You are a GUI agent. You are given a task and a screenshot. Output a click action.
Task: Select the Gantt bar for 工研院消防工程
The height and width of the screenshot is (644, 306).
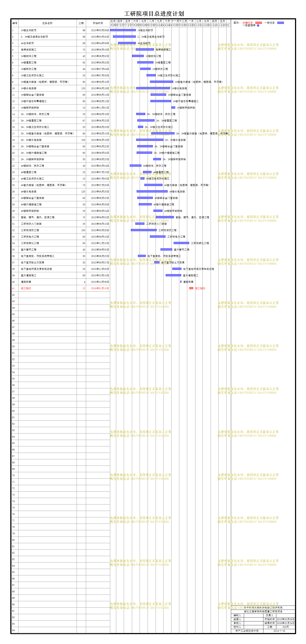coord(144,230)
